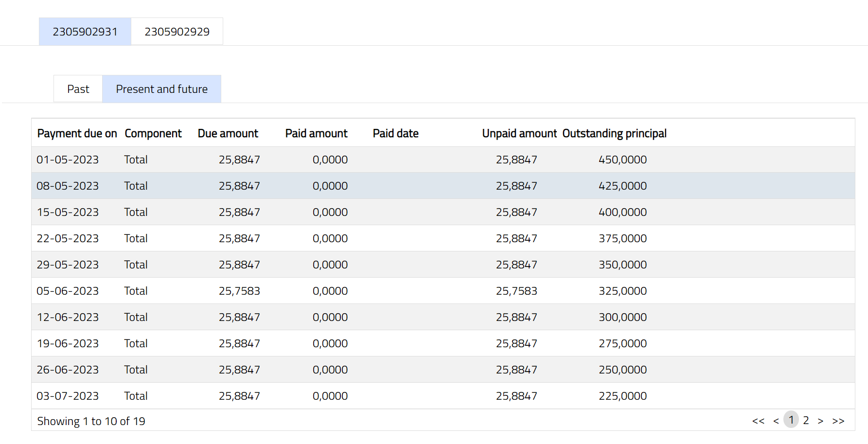Click the Outstanding principal column header
Image resolution: width=868 pixels, height=444 pixels.
click(x=614, y=133)
